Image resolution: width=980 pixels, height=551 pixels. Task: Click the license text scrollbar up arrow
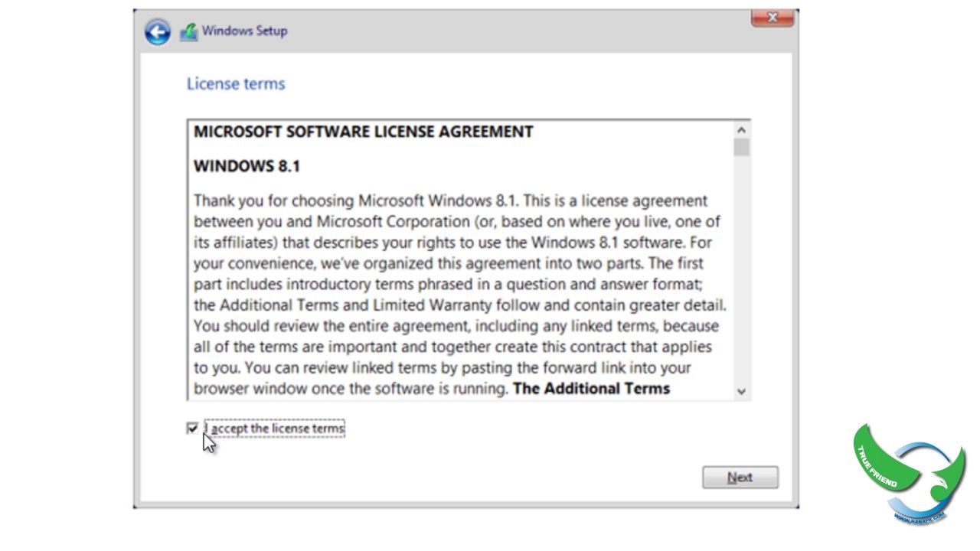coord(741,130)
